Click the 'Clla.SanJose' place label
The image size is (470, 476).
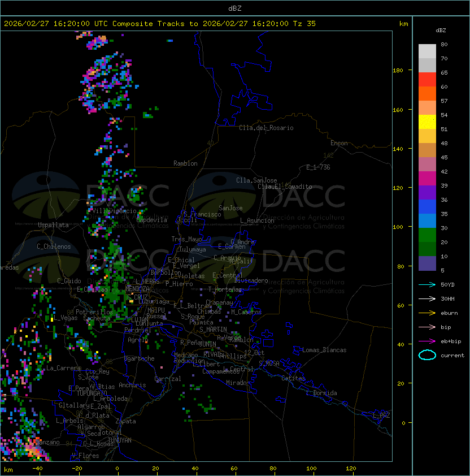point(256,180)
